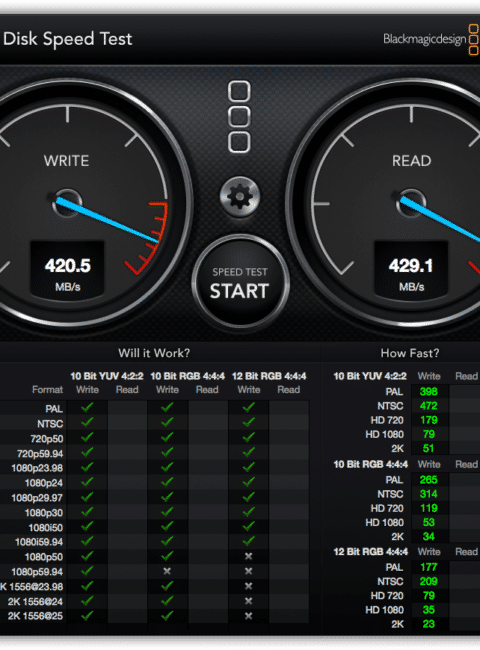Viewport: 480px width, 650px height.
Task: Select the 1080p23.98 format row label
Action: (x=37, y=468)
